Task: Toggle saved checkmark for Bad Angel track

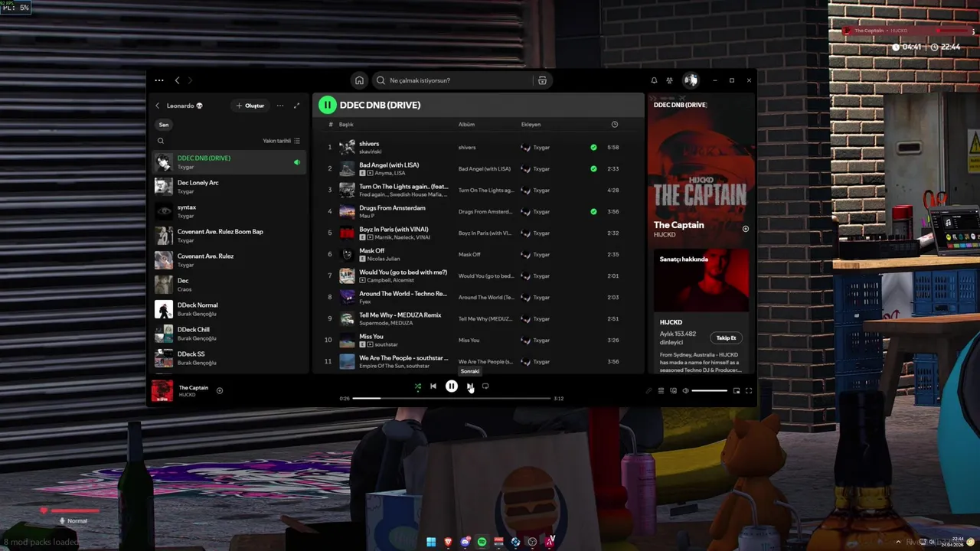Action: tap(593, 168)
